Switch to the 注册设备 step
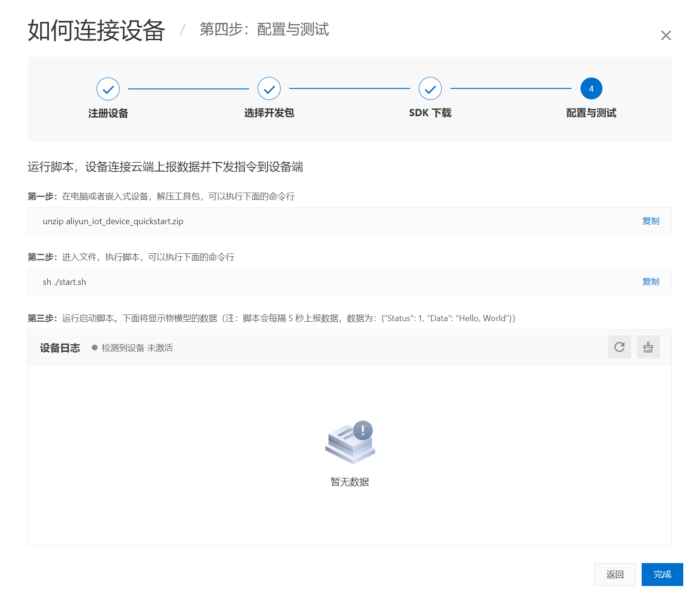Screen dimensions: 700x597 (108, 113)
